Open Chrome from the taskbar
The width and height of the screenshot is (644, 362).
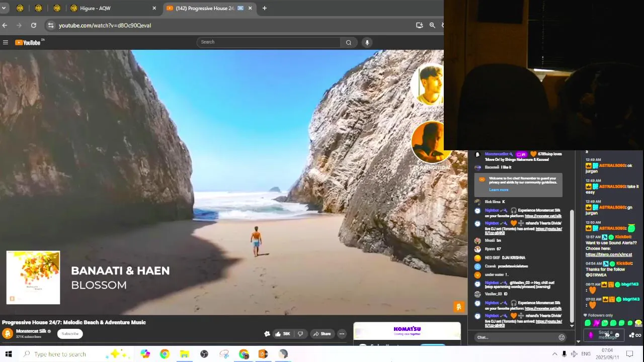(165, 354)
